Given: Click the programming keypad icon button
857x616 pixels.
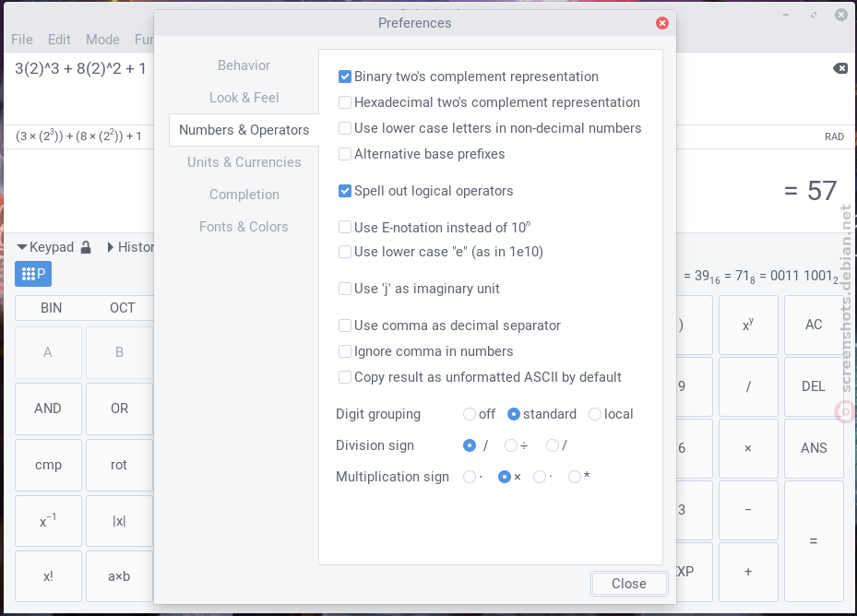Looking at the screenshot, I should pos(33,274).
